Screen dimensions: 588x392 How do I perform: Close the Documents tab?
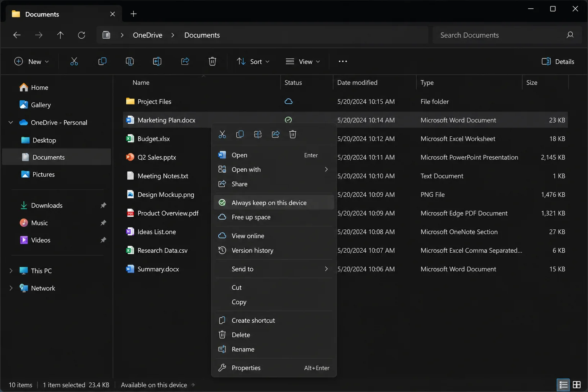[113, 14]
